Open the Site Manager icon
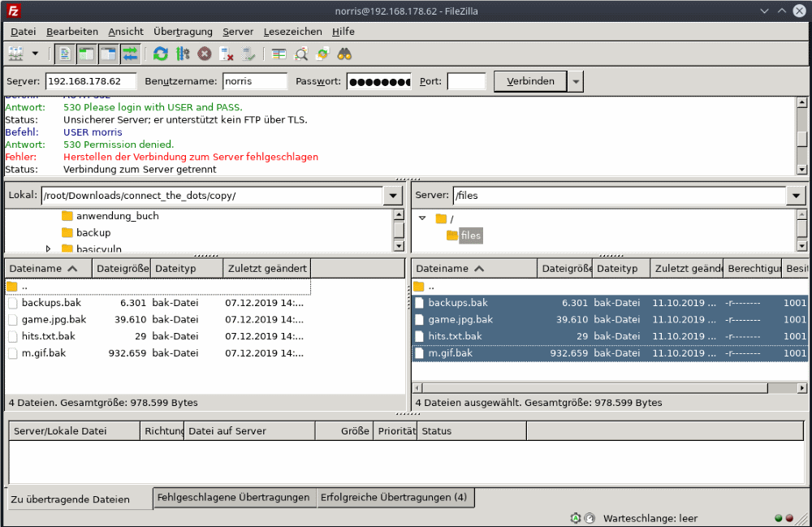Screen dimensions: 812x527 click(16, 54)
